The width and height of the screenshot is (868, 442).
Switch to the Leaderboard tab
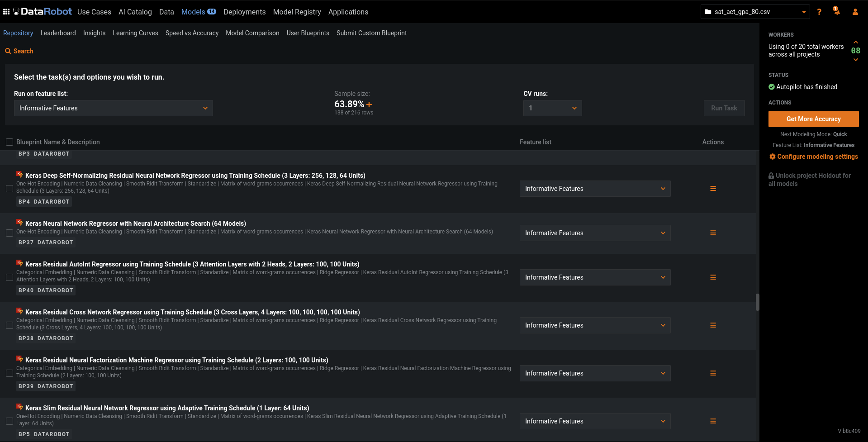point(58,33)
